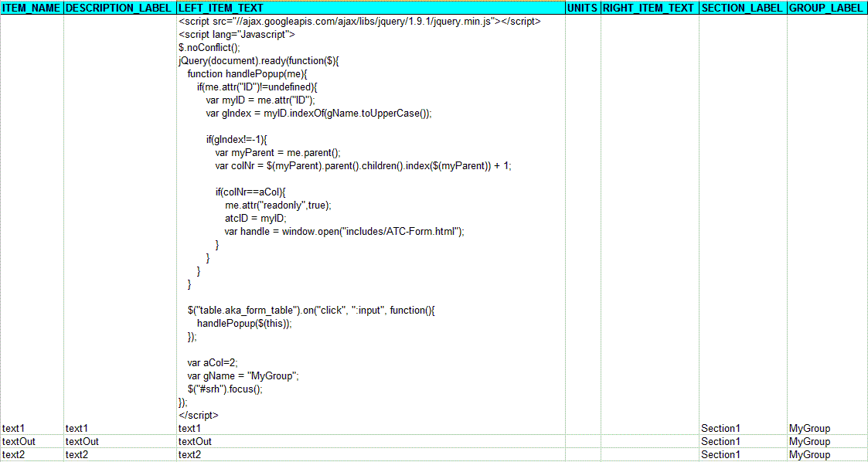This screenshot has height=462, width=868.
Task: Click the RIGHT_ITEM_TEXT column header
Action: pos(648,8)
